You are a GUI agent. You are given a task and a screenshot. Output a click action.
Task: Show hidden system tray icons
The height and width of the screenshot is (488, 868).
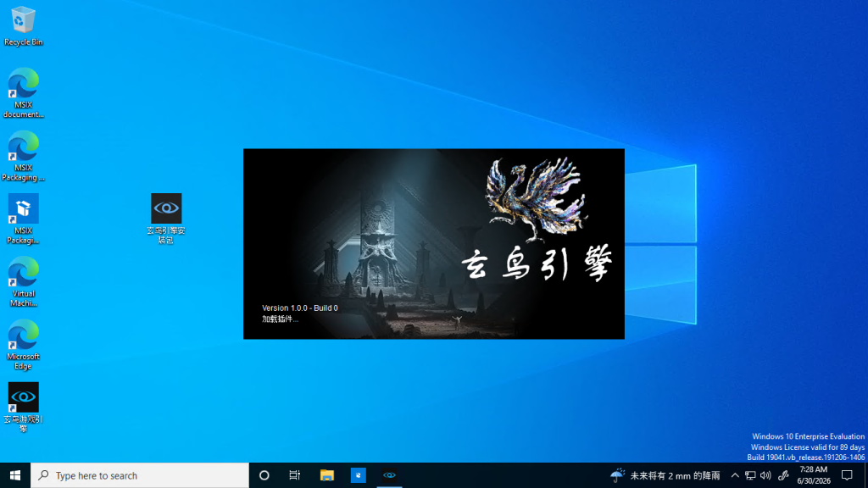[x=735, y=475]
